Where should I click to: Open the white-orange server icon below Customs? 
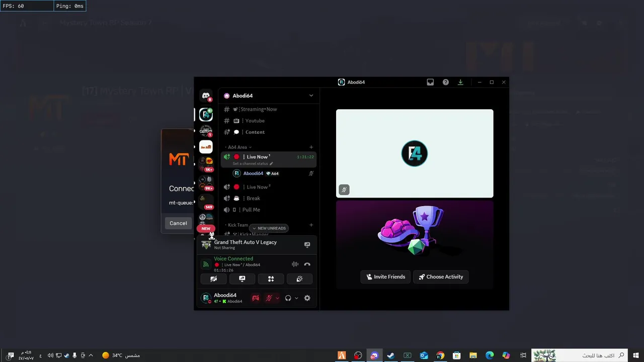point(206,147)
